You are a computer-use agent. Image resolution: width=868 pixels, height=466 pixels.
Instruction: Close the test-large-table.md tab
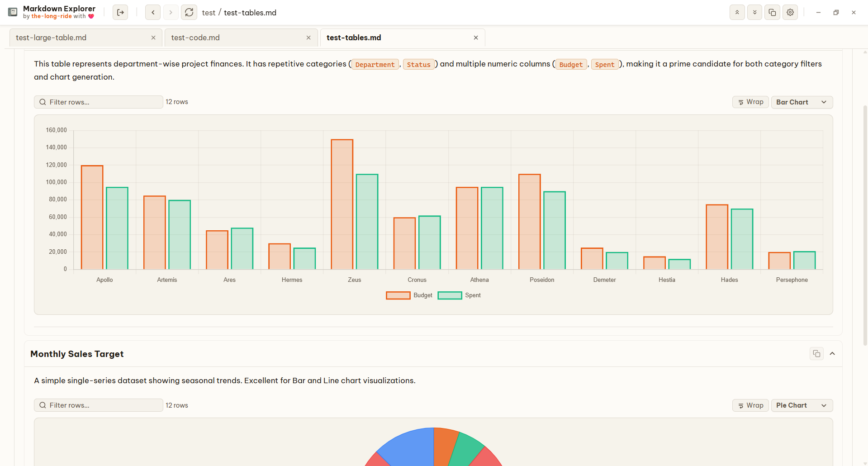tap(153, 38)
